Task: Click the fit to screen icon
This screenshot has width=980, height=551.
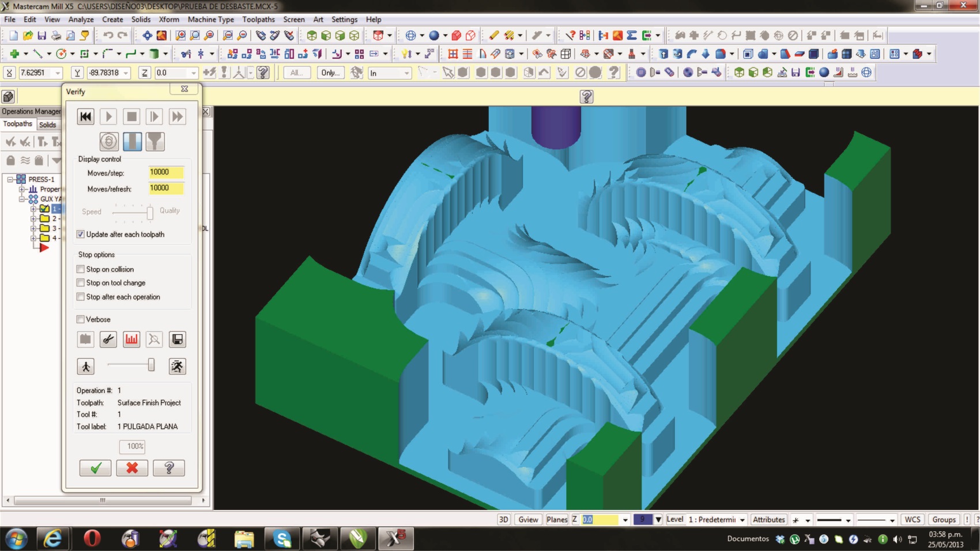Action: (148, 36)
